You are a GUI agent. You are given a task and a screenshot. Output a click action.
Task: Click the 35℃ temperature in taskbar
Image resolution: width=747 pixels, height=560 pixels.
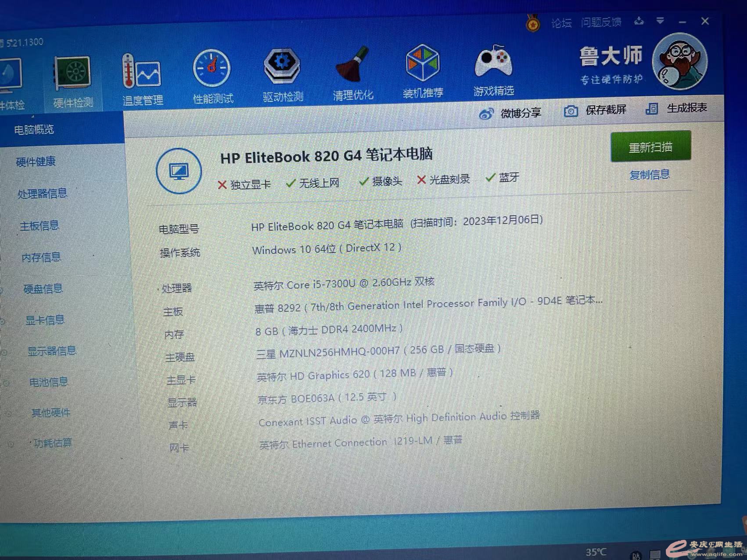tap(596, 552)
